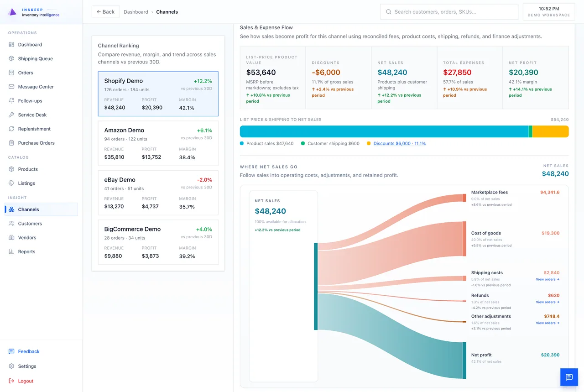
Task: Click the Shipping Queue box icon
Action: coord(11,58)
